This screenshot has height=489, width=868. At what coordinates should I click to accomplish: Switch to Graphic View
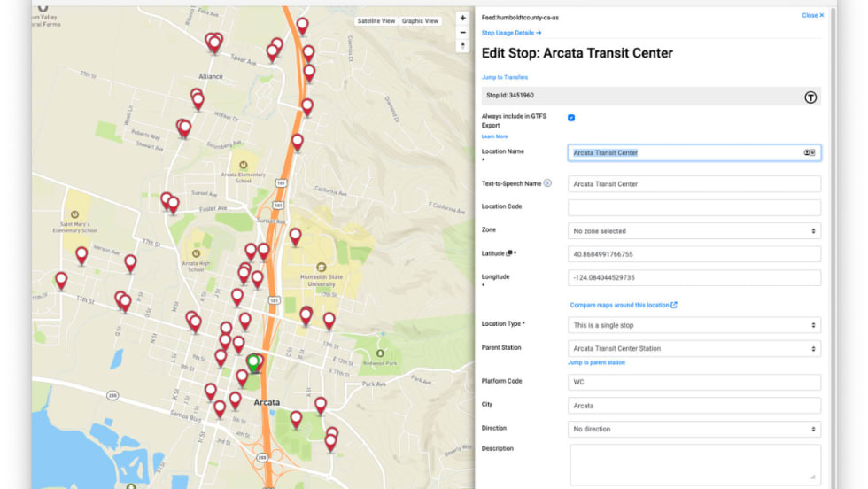pos(420,21)
